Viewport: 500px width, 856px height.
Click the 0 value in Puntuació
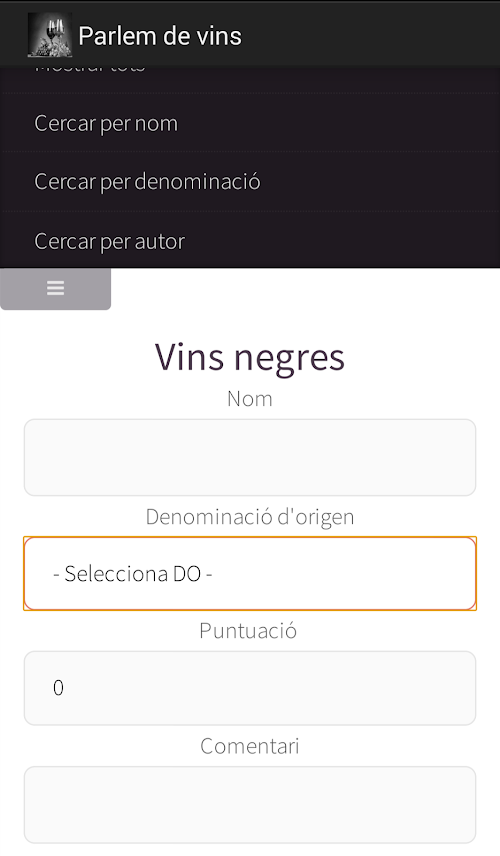58,688
